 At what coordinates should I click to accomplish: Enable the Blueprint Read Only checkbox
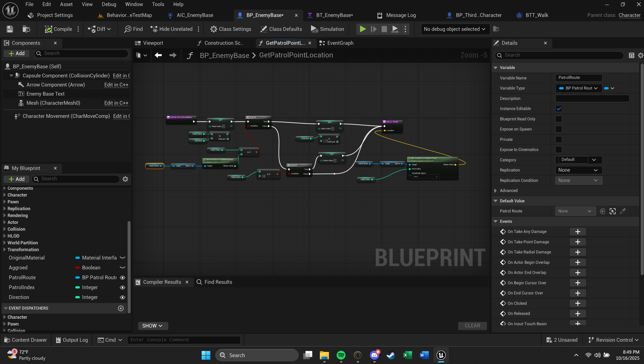click(x=559, y=119)
